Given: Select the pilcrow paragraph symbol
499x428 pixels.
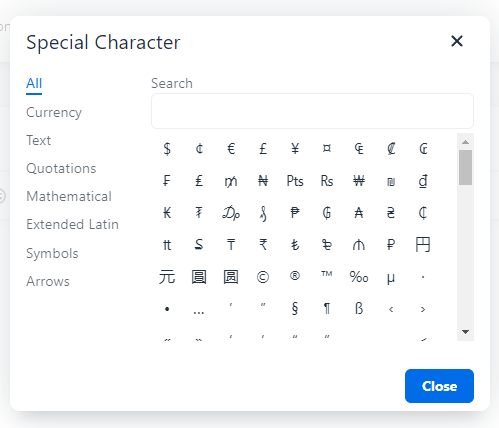Looking at the screenshot, I should tap(327, 309).
